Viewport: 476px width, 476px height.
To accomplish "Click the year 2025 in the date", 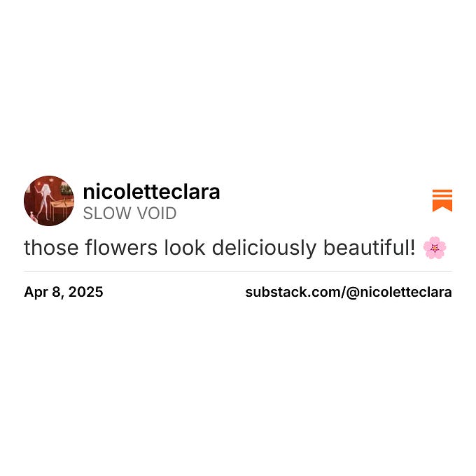I will (86, 292).
